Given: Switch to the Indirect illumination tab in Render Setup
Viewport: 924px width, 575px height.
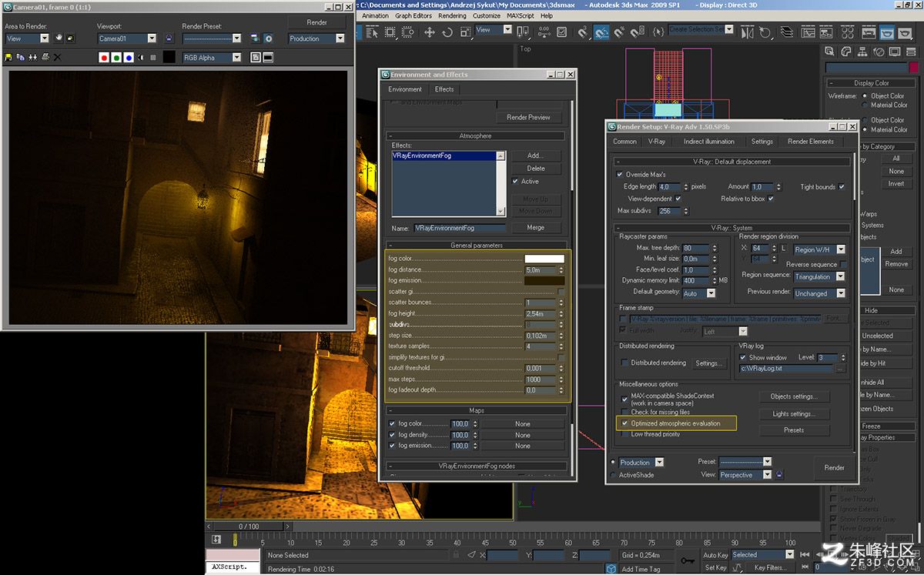Looking at the screenshot, I should tap(709, 142).
